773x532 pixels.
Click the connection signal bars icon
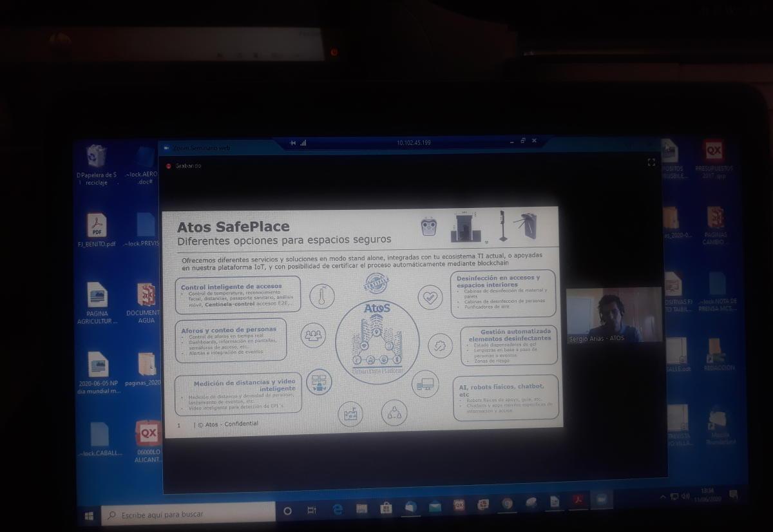[303, 143]
